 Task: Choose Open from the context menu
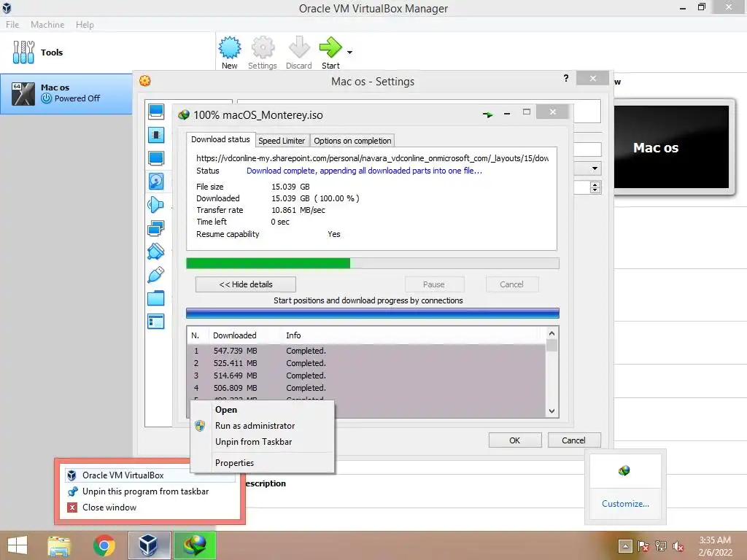point(263,410)
